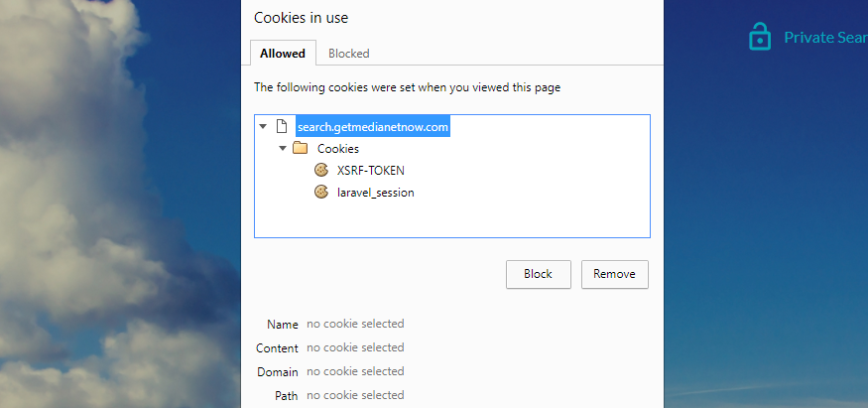
Task: Select the Cookies folder label
Action: (337, 149)
